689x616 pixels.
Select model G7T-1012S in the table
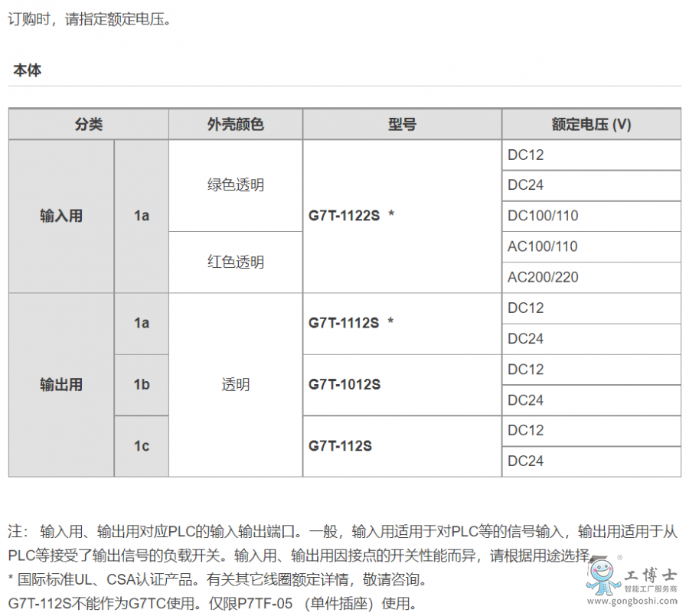(344, 385)
